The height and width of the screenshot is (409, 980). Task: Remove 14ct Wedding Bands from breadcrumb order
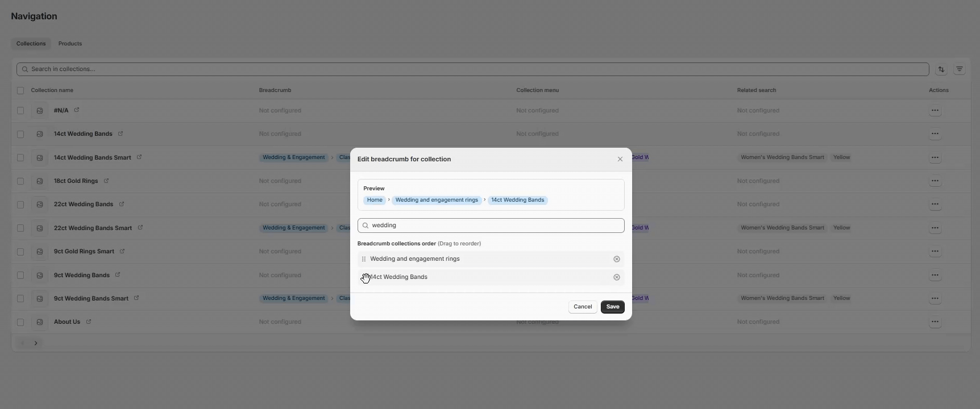coord(616,277)
